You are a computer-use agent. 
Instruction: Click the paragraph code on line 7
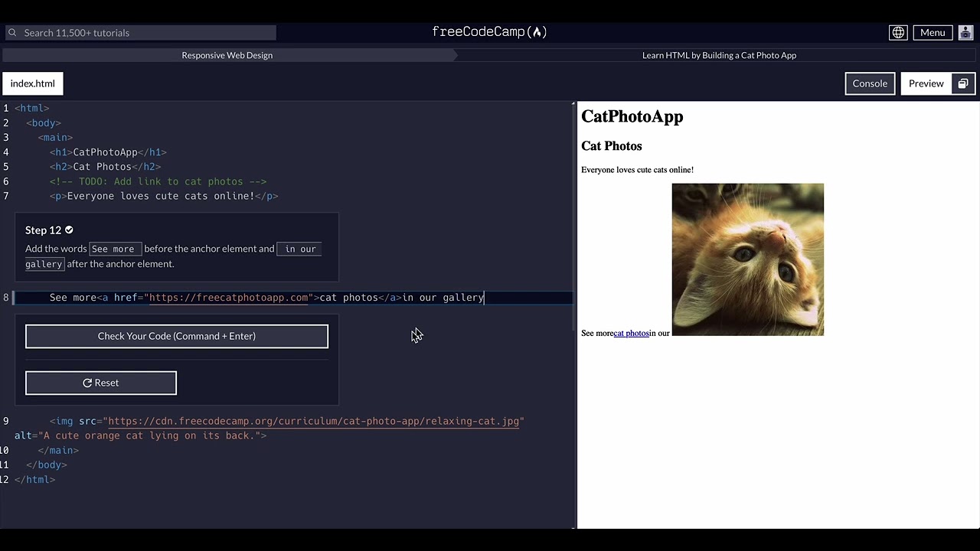click(x=164, y=196)
